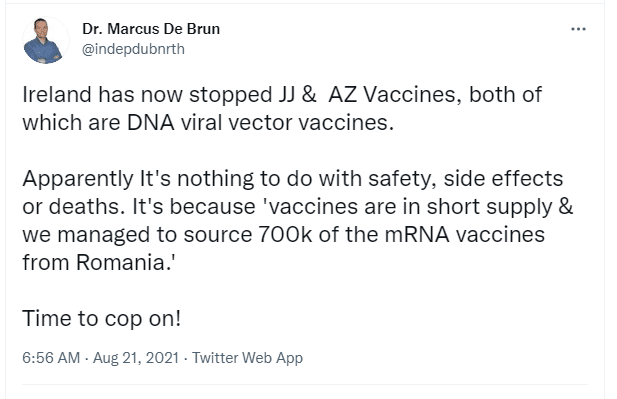Click the word 'Ireland' in the tweet
The height and width of the screenshot is (399, 617).
(57, 95)
